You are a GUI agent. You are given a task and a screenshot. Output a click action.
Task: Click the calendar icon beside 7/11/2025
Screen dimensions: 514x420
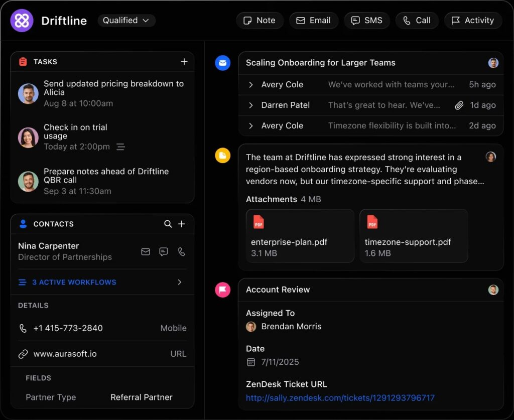(251, 362)
